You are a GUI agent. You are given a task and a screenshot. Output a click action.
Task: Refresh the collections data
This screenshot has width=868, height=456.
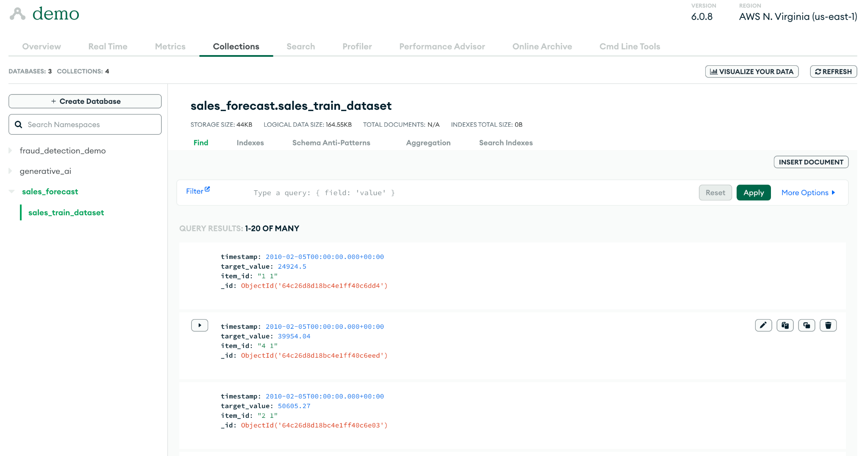point(833,72)
